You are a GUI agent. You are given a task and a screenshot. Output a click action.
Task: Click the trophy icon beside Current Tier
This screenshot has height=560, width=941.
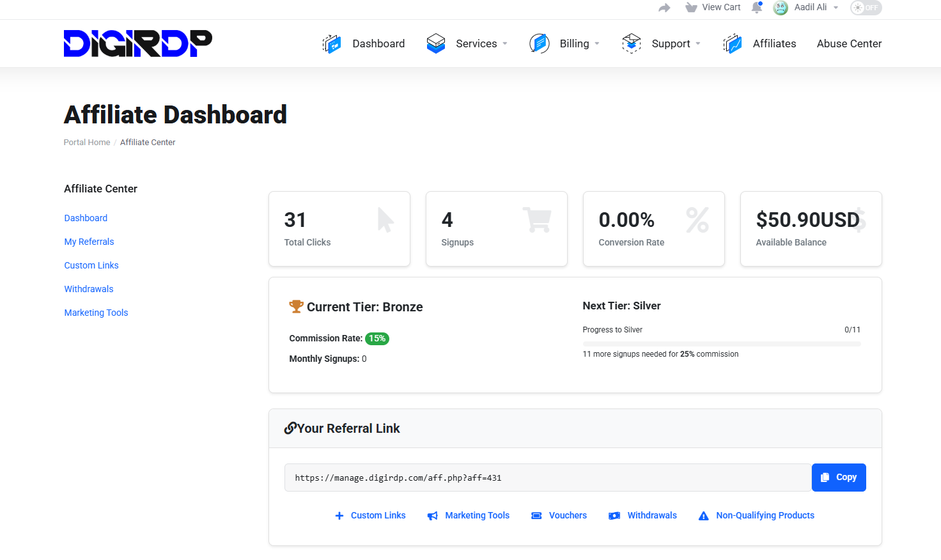[296, 306]
